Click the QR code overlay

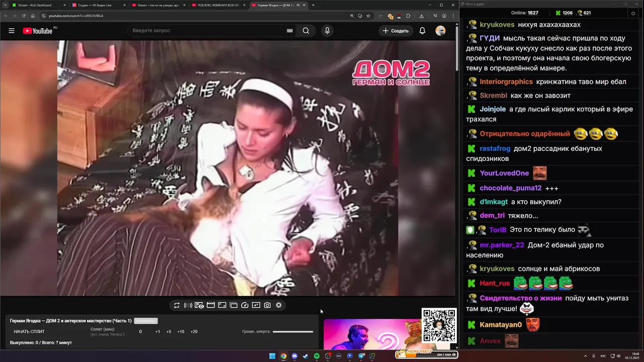[439, 325]
